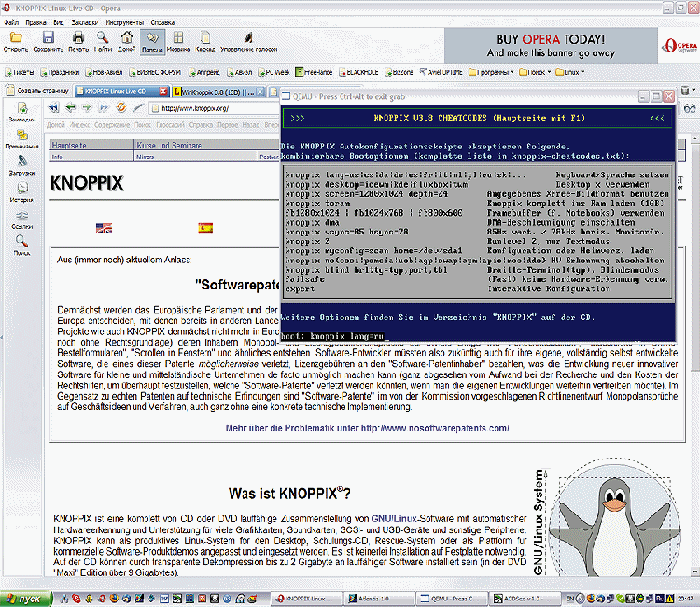Open the bizzone bookmark
The width and height of the screenshot is (700, 607).
click(x=399, y=72)
